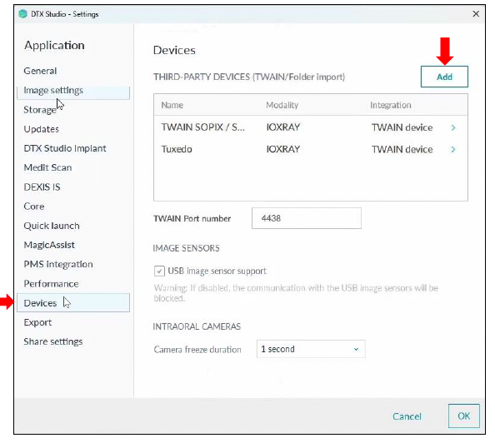
Task: Click the DTX Studio logo in title bar
Action: pyautogui.click(x=23, y=14)
